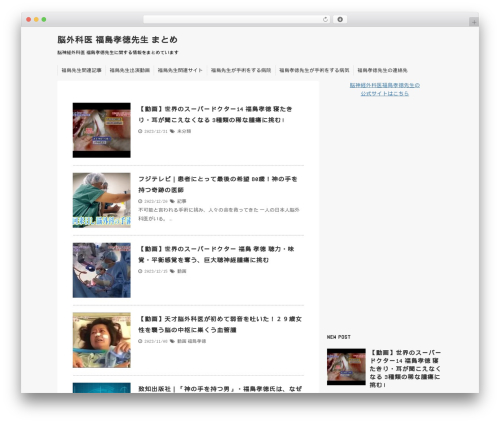The image size is (500, 423).
Task: Open the NEW POST sidebar title スーパードクター14
Action: tap(405, 369)
